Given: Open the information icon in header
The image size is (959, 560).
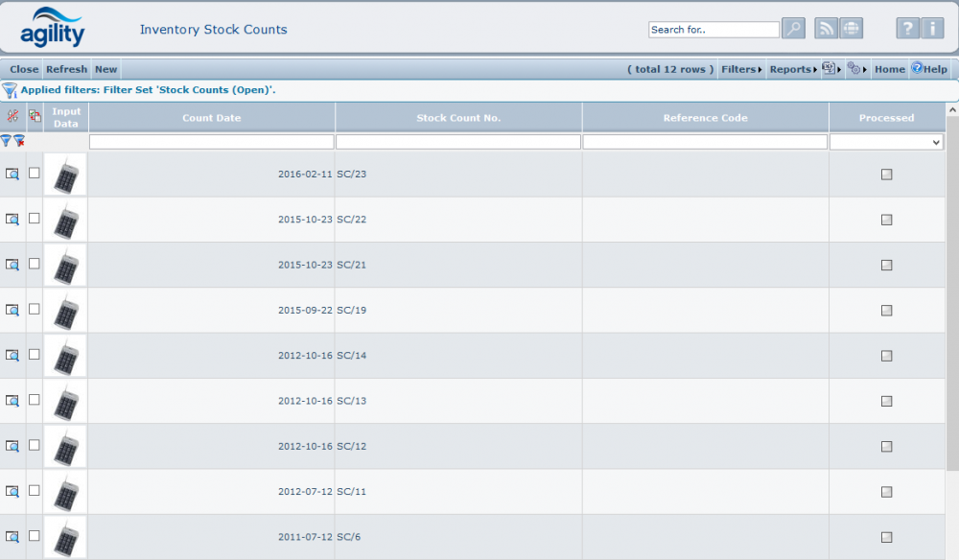Looking at the screenshot, I should 932,29.
